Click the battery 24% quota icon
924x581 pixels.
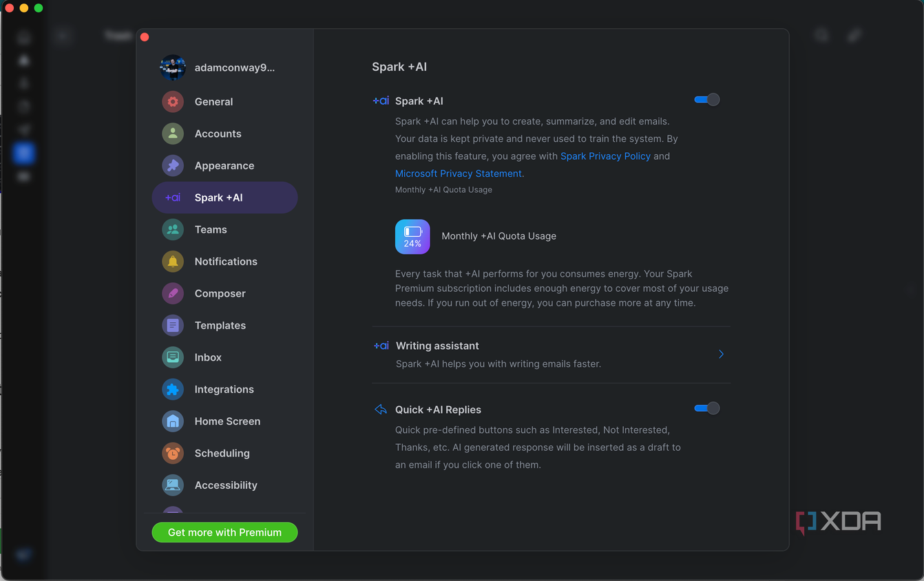[x=412, y=237]
